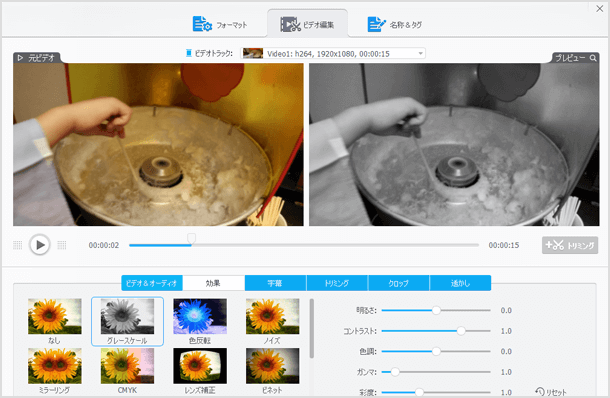Choose the ノイズ effect thumbnail
The image size is (610, 398).
coord(272,316)
